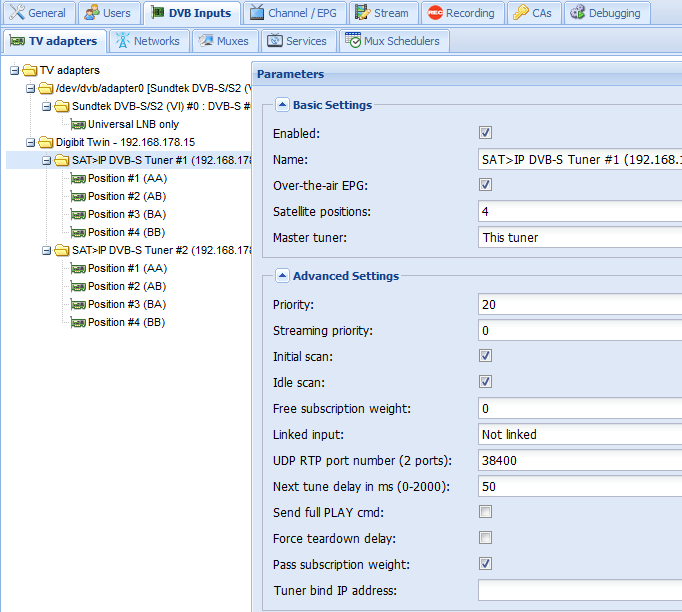Open the Users tab
This screenshot has height=612, width=682.
pyautogui.click(x=109, y=13)
